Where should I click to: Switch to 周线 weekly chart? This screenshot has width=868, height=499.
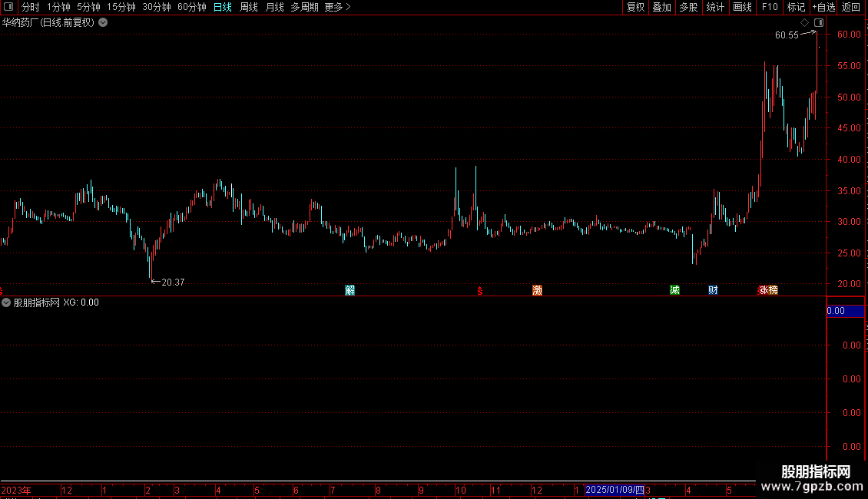(249, 7)
